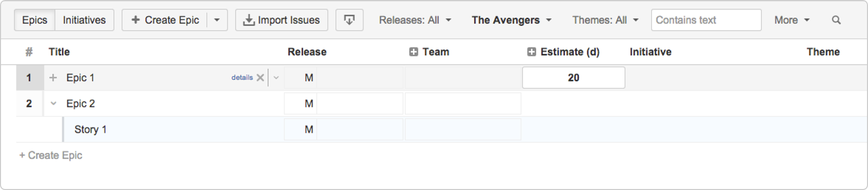
Task: Click the Epic 1 estimate field showing 20
Action: tap(574, 77)
